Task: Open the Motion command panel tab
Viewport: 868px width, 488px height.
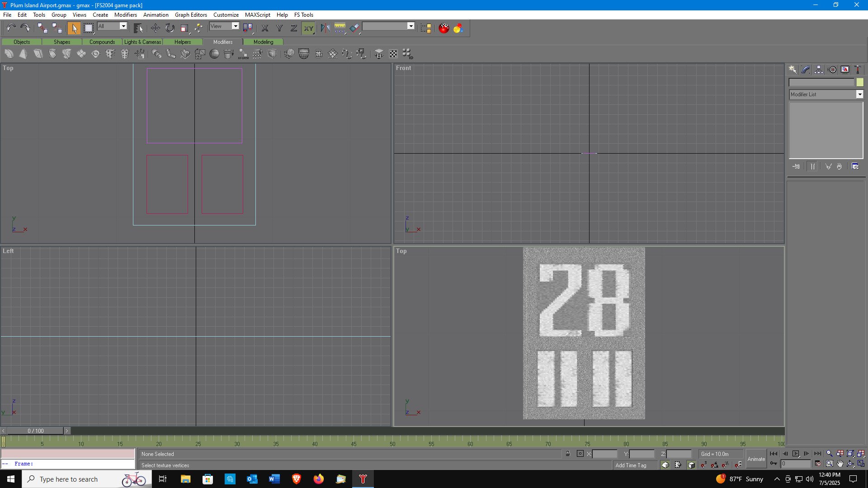Action: tap(832, 70)
